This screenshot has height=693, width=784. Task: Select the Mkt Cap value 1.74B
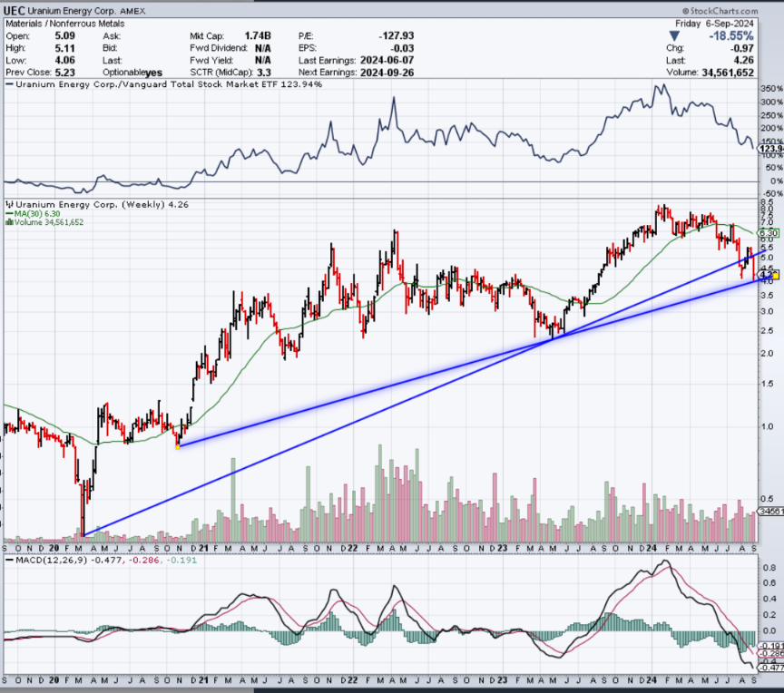[258, 36]
